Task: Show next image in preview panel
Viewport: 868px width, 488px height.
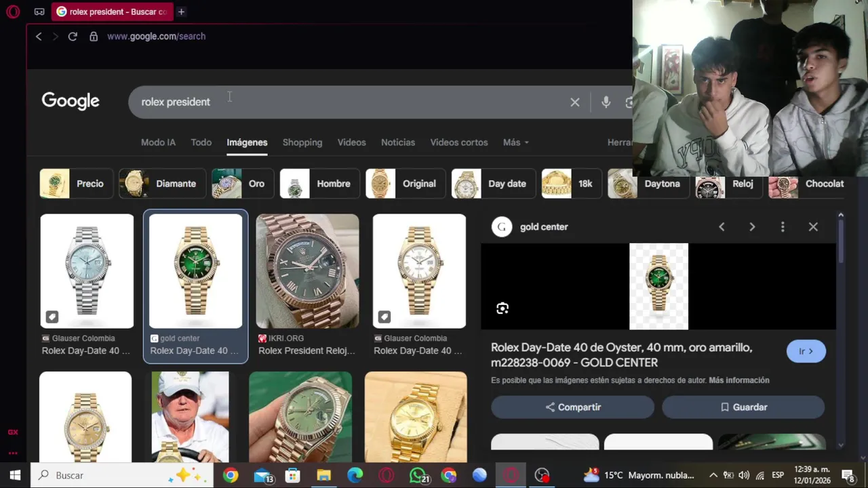Action: point(752,227)
